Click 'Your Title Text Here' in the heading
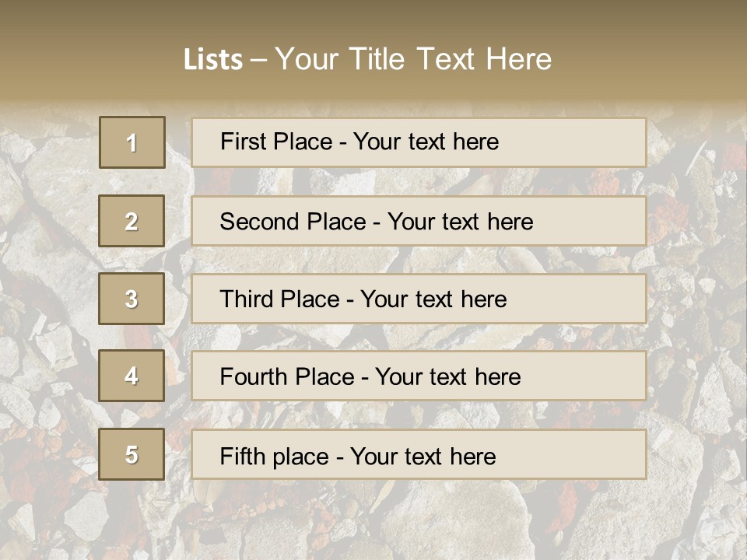Image resolution: width=747 pixels, height=560 pixels. click(x=413, y=59)
